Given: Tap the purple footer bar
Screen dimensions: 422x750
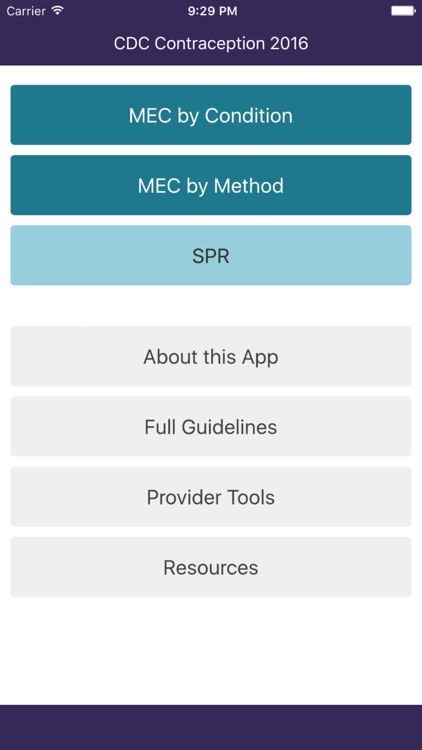Looking at the screenshot, I should [211, 727].
